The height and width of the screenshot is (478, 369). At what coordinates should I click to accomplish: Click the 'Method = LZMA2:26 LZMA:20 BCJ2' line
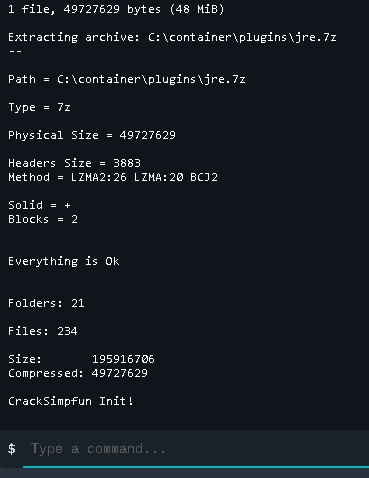pyautogui.click(x=113, y=177)
